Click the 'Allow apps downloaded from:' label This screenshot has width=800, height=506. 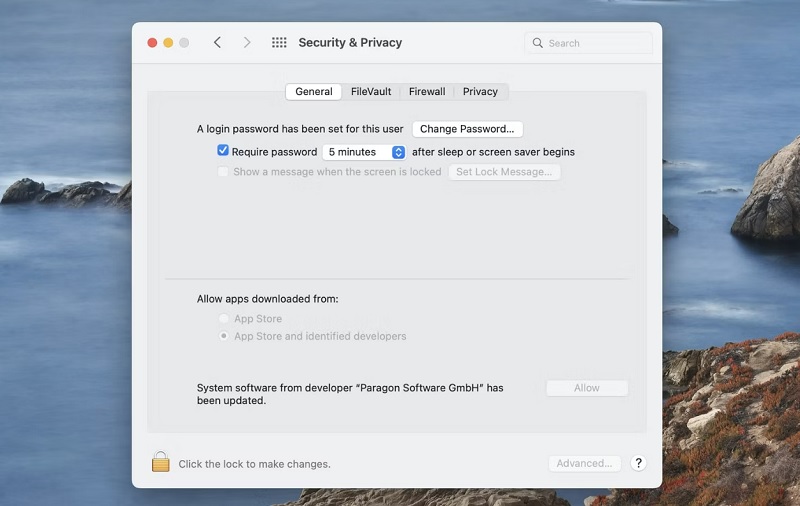(x=268, y=299)
